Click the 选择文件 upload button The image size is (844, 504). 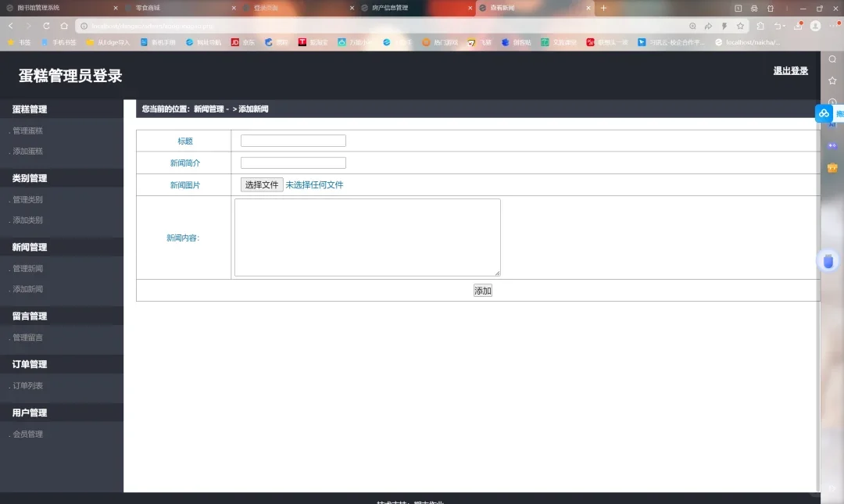point(261,184)
